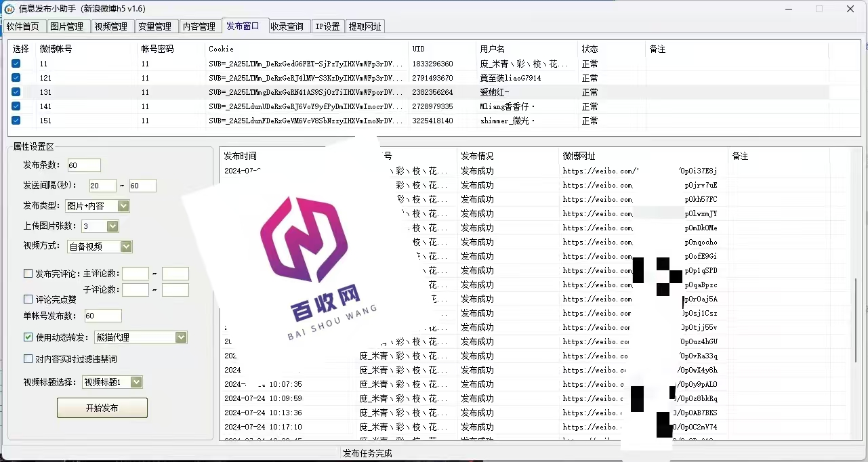Click the 子评论数 minimum input field
868x462 pixels.
136,290
